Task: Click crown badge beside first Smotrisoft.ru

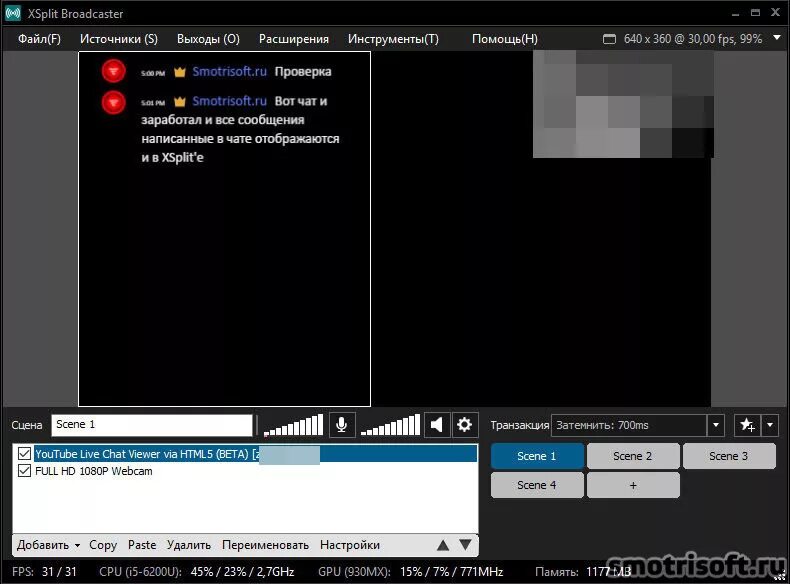Action: (x=180, y=72)
